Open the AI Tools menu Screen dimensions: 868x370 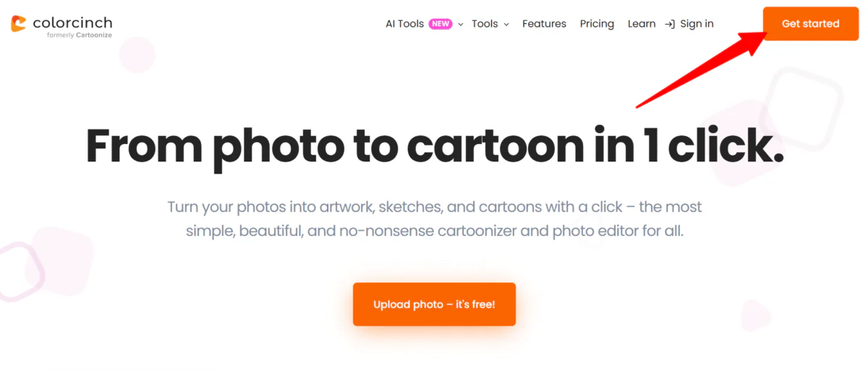point(404,24)
